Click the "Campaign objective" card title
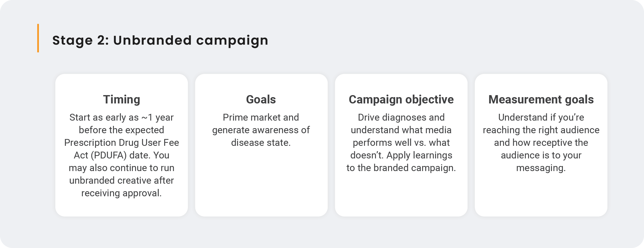The width and height of the screenshot is (644, 248). tap(401, 99)
